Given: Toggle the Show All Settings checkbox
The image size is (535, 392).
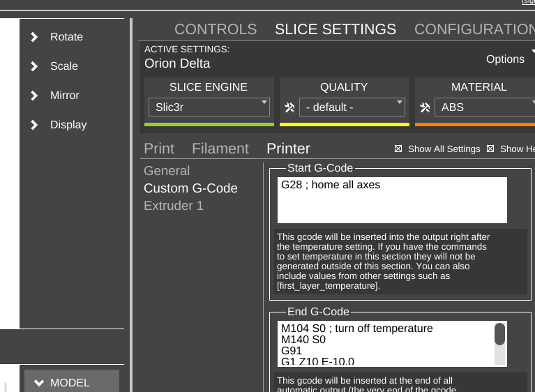Looking at the screenshot, I should tap(398, 149).
